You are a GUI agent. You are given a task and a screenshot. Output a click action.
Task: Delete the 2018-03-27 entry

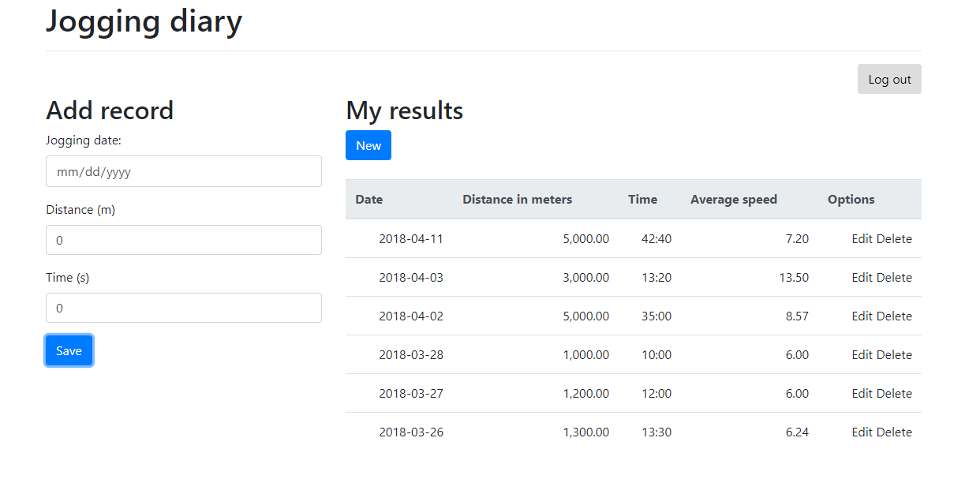(894, 394)
